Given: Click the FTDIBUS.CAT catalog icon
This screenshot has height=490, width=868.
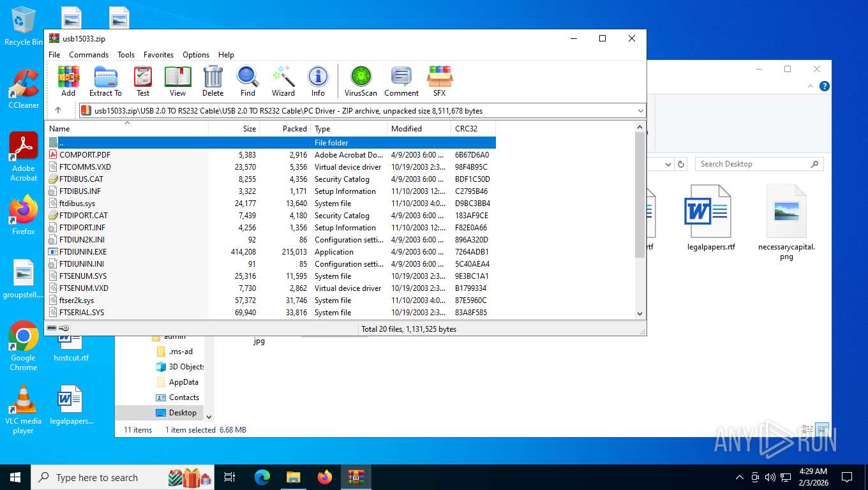Looking at the screenshot, I should click(54, 179).
